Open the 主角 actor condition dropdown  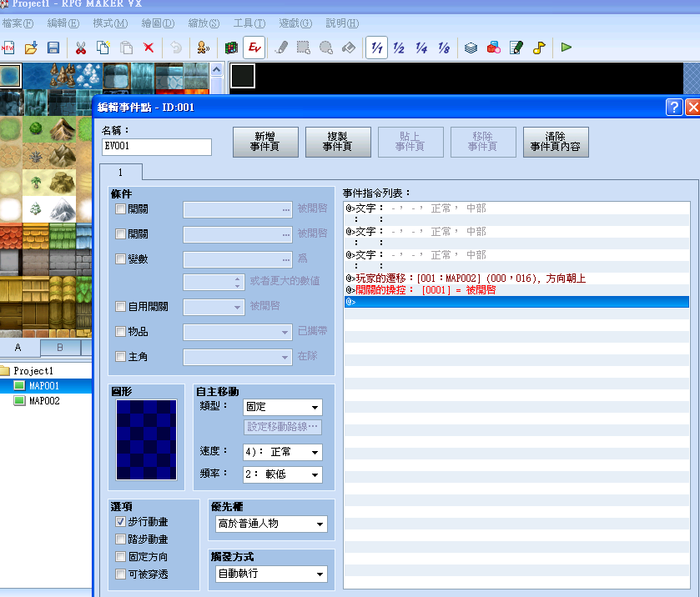[238, 357]
